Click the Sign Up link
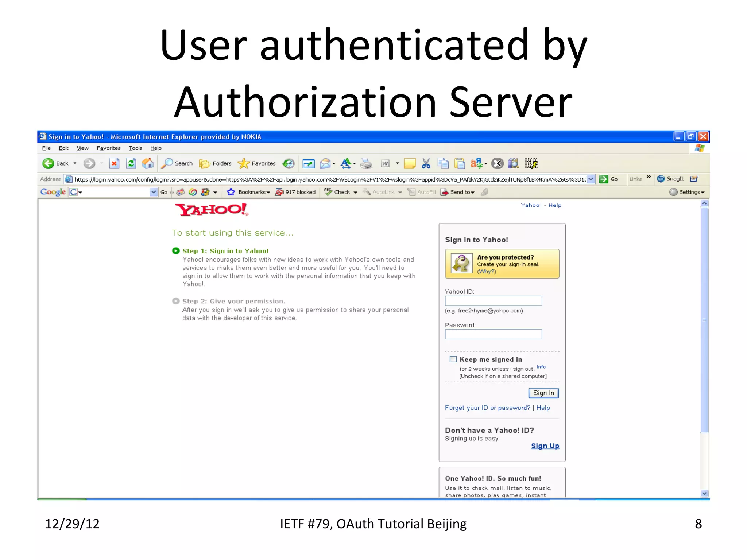 click(545, 446)
